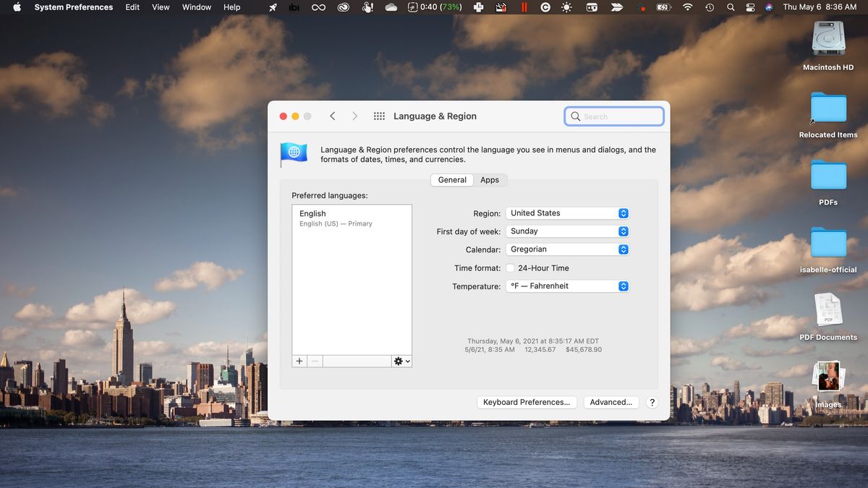This screenshot has height=488, width=868.
Task: Open the Temperature unit dropdown
Action: [x=568, y=286]
